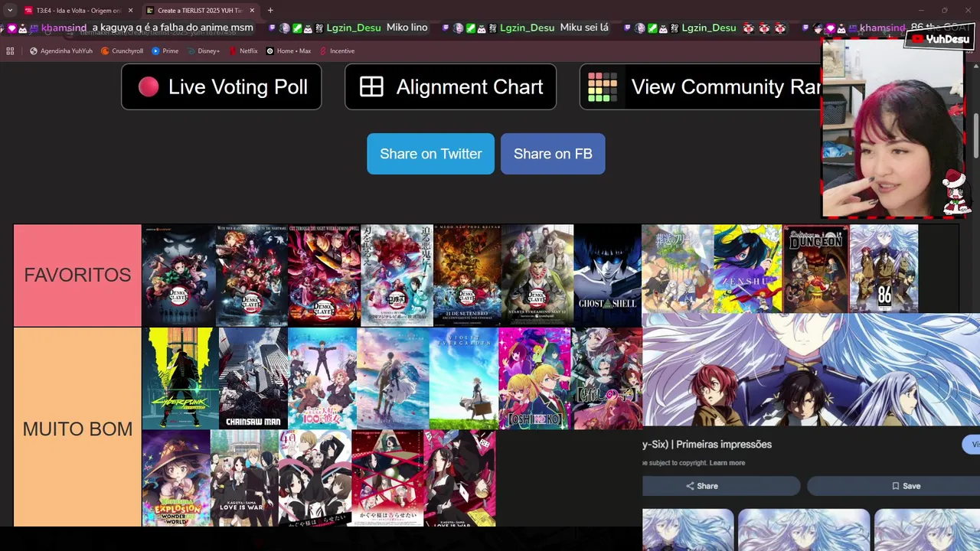980x551 pixels.
Task: Click the share icon in image panel
Action: 691,486
